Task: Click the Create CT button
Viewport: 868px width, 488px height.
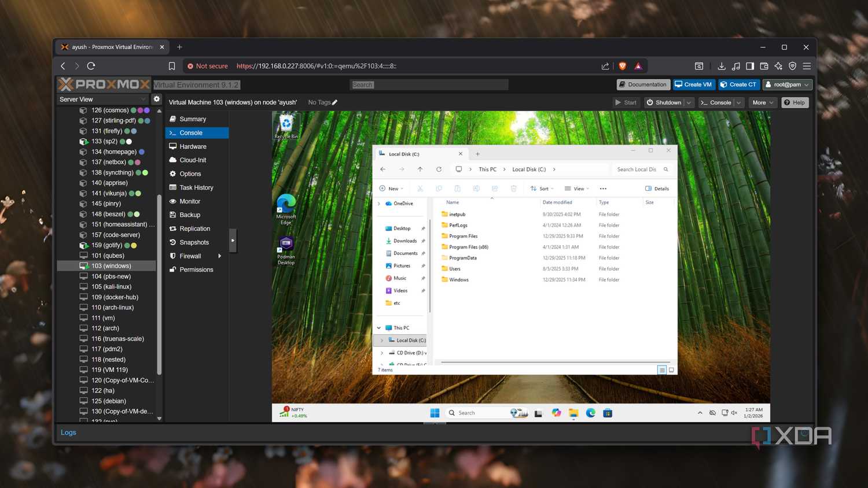Action: coord(738,84)
